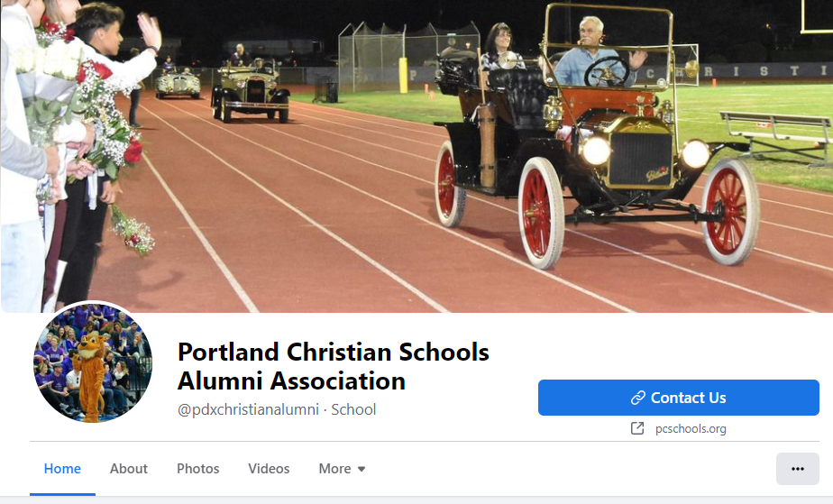Image resolution: width=833 pixels, height=504 pixels.
Task: Visit the pcschools.org website link
Action: coord(690,428)
